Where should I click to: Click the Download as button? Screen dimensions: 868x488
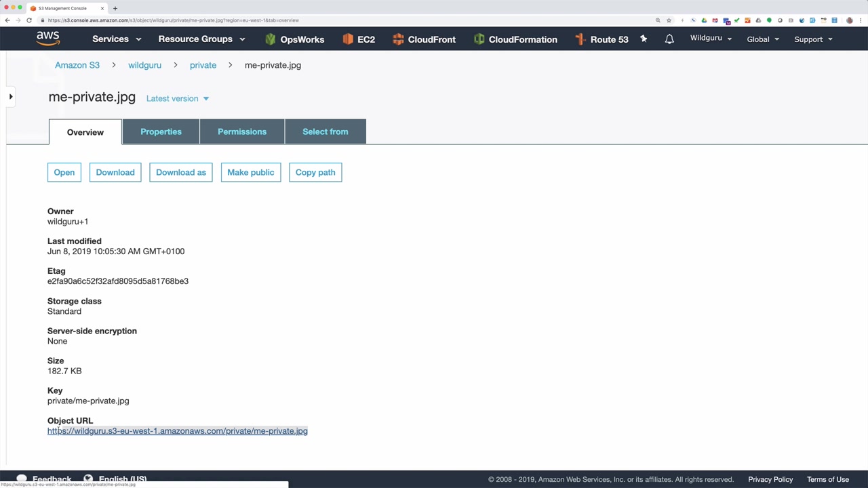(181, 172)
